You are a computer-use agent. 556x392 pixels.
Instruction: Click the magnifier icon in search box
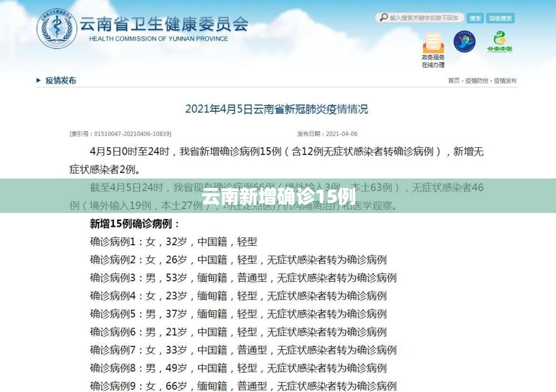pos(384,17)
